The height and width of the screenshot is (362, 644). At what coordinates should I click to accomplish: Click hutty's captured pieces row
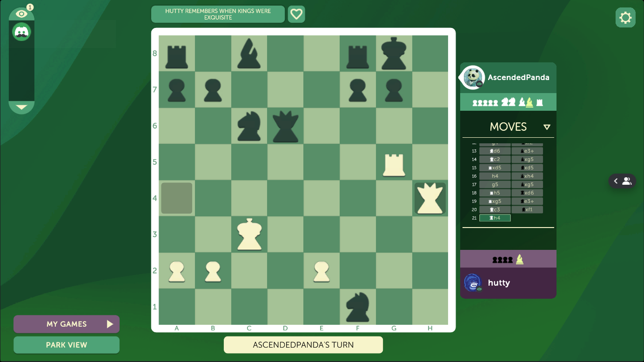point(508,259)
